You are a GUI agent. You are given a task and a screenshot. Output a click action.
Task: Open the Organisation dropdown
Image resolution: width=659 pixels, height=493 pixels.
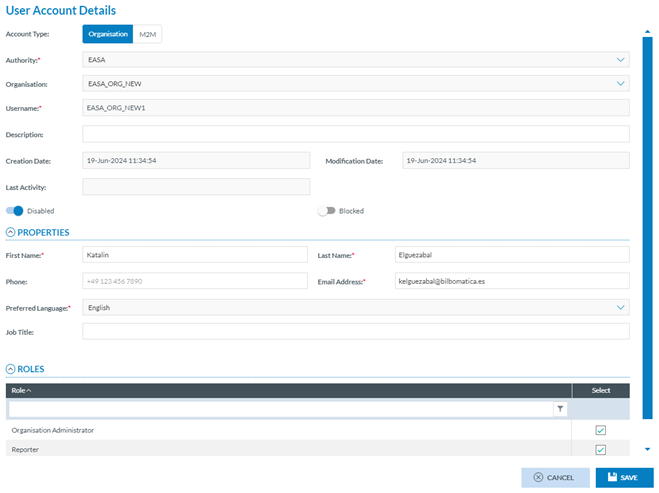pos(620,84)
